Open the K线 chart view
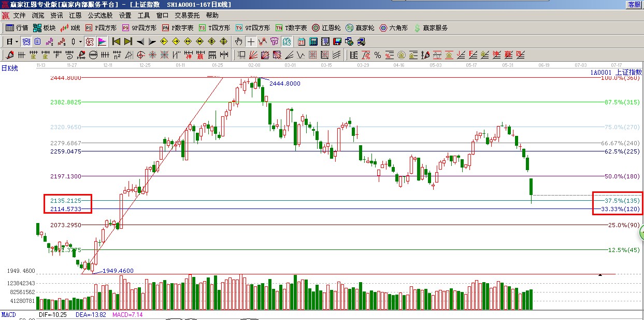Viewport: 644px width, 320px height. (70, 28)
